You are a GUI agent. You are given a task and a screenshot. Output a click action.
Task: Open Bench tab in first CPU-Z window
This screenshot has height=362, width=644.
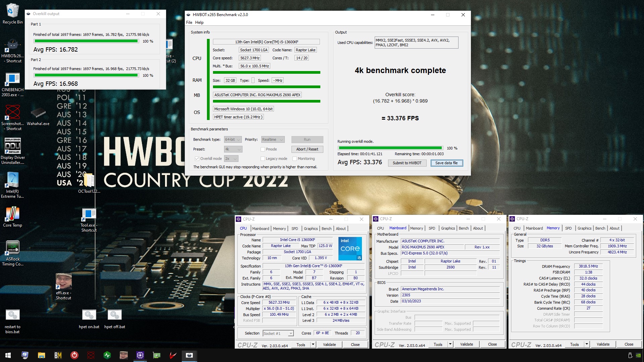pos(326,229)
